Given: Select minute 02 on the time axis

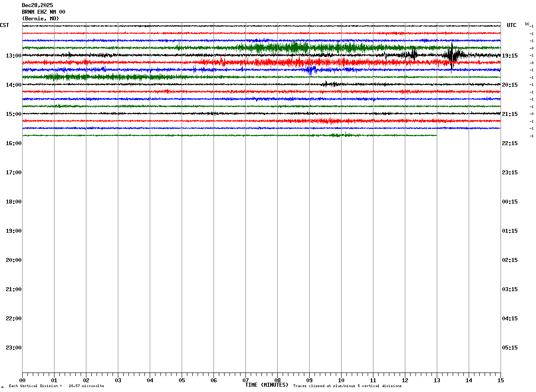Looking at the screenshot, I should (x=86, y=380).
